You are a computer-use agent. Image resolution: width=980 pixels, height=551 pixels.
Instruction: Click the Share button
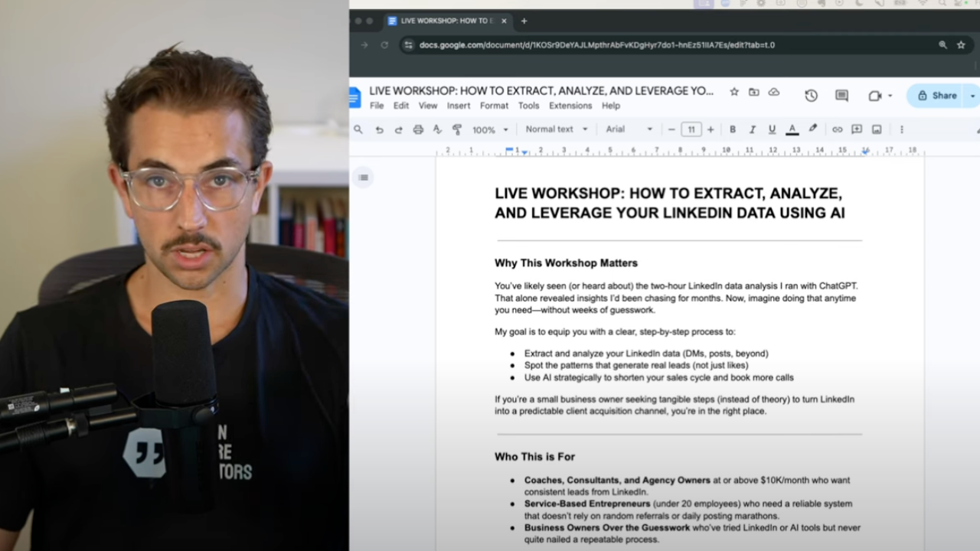click(x=937, y=96)
